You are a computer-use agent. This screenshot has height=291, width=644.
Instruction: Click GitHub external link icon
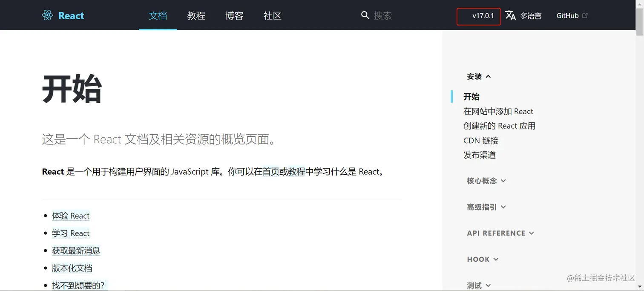[585, 15]
